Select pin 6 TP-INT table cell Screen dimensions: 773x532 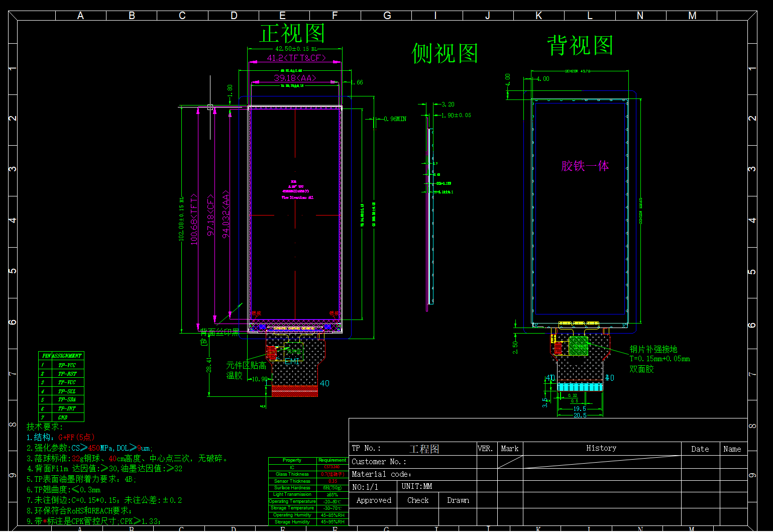coord(67,408)
